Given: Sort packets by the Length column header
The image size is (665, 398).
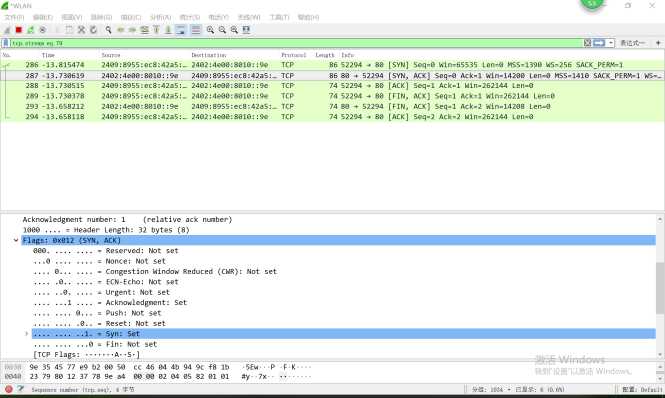Looking at the screenshot, I should (325, 55).
